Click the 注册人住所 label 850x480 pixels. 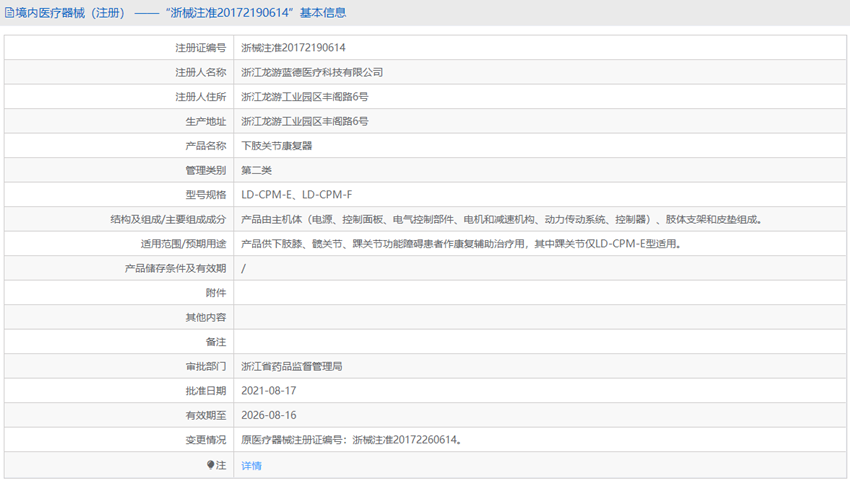click(201, 97)
